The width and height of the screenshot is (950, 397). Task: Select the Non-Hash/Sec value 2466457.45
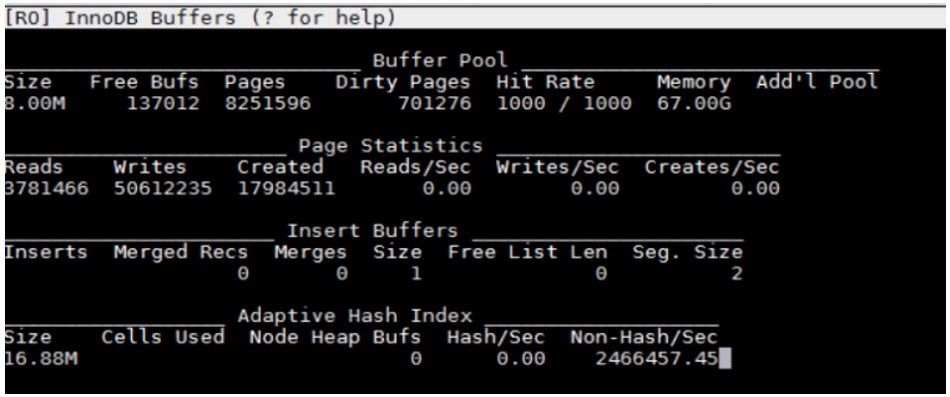(x=656, y=359)
